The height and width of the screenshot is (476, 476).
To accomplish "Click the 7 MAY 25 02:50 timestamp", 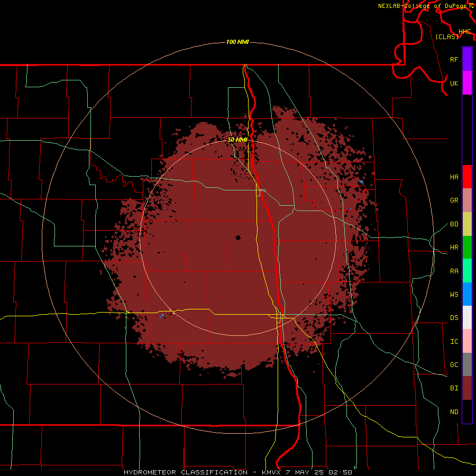I will (x=319, y=472).
